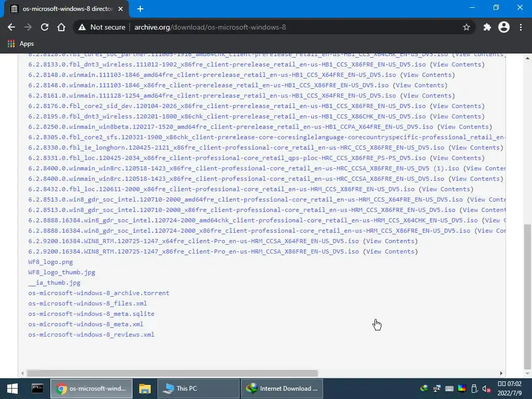Open os-microsoft-windows-8_files.xml
The width and height of the screenshot is (532, 399).
(x=87, y=303)
